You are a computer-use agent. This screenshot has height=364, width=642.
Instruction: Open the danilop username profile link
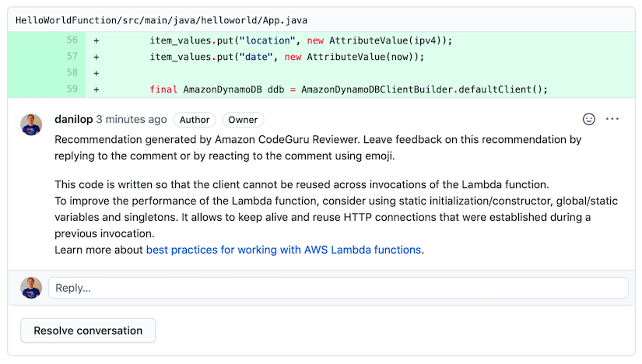tap(74, 119)
